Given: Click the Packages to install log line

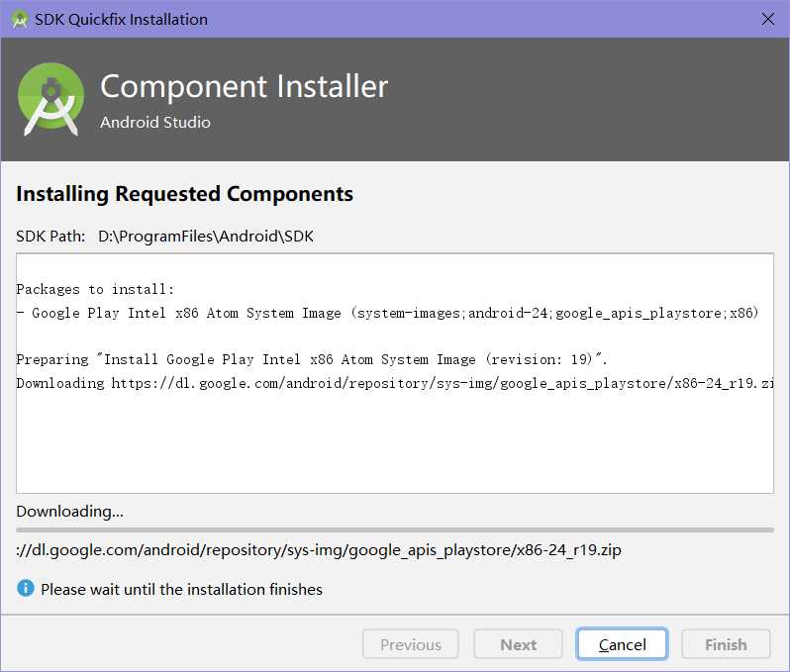Looking at the screenshot, I should pos(95,289).
